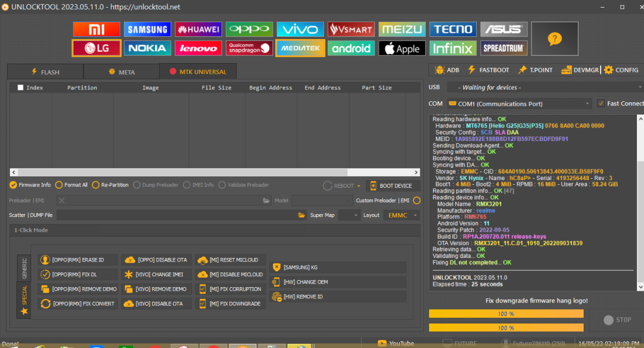Run [SAMSUNG] KG
The height and width of the screenshot is (348, 644).
(x=338, y=267)
